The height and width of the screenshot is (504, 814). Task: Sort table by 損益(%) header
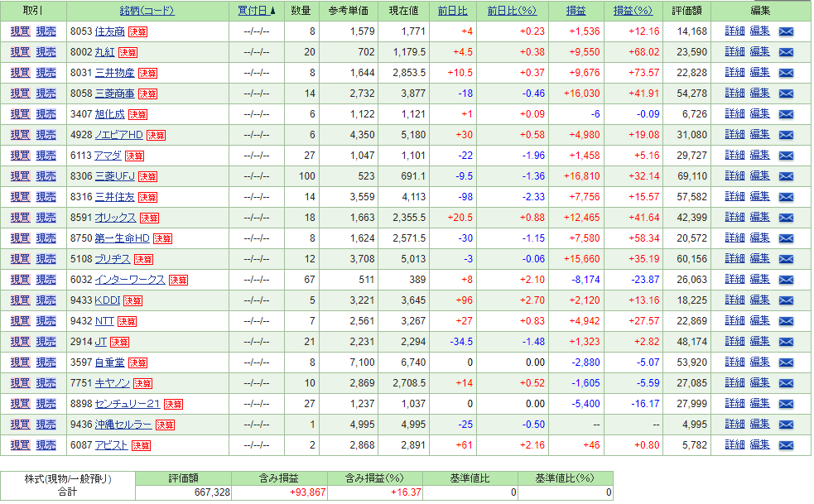tap(633, 11)
